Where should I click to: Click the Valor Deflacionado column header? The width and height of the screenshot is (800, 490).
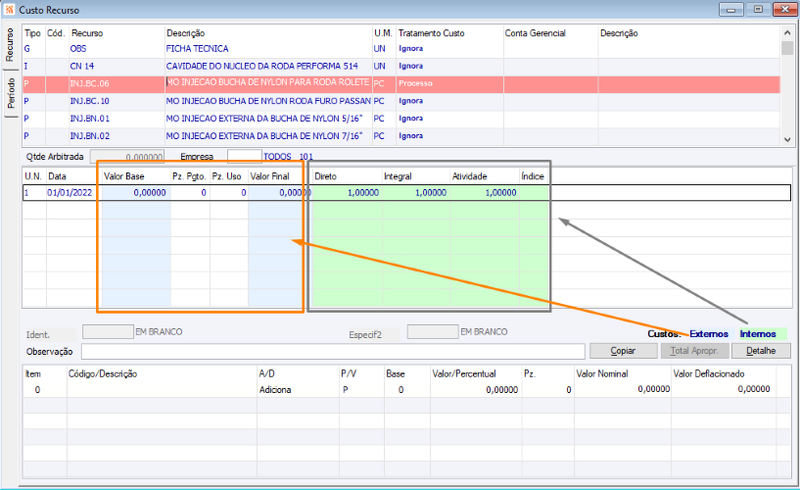pos(709,374)
